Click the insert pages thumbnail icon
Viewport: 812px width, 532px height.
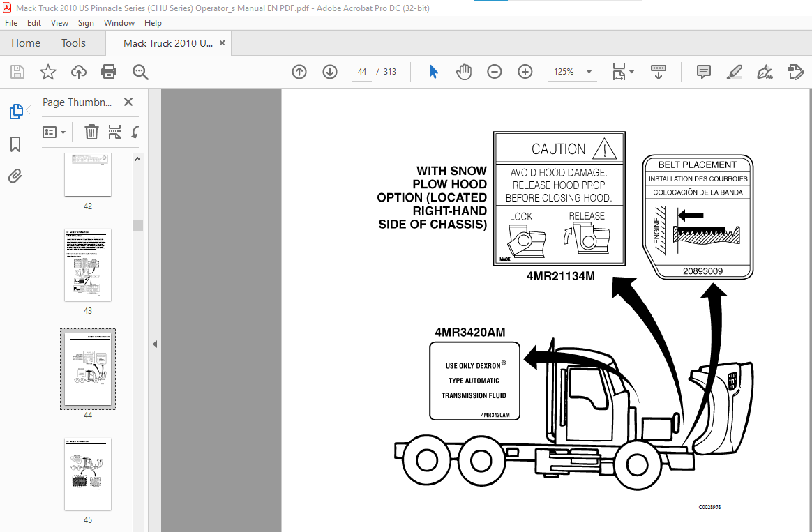click(114, 132)
